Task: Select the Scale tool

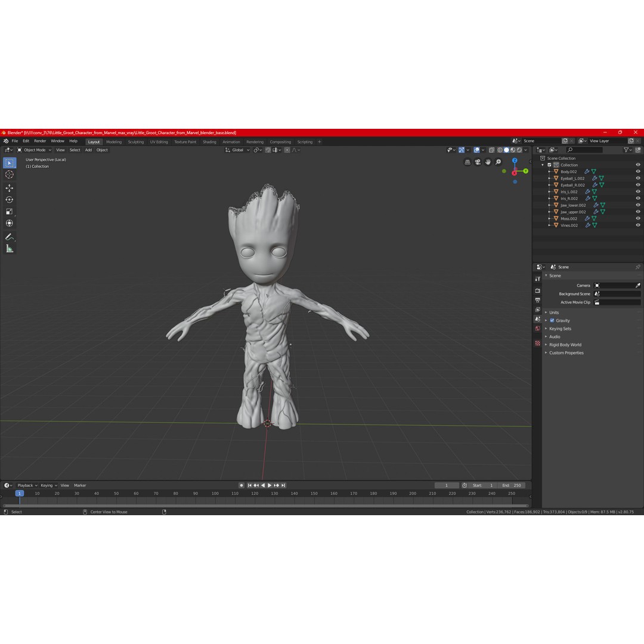Action: (10, 212)
